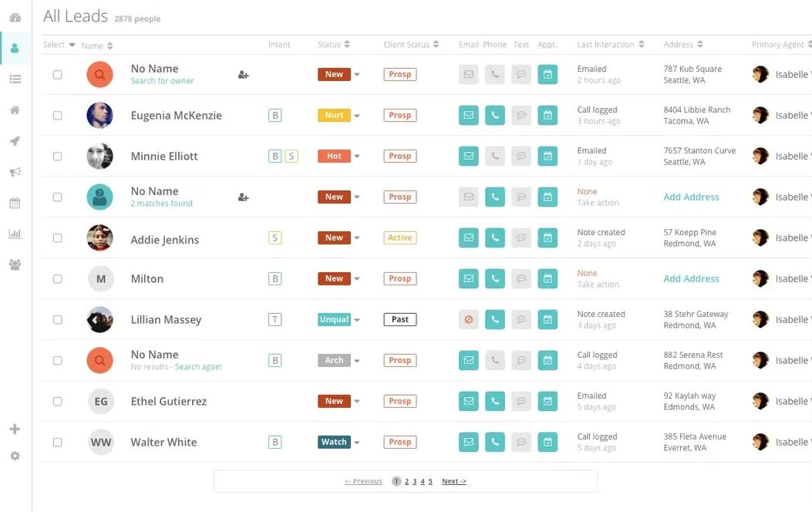Click add-contact icon beside Search for owner

[244, 75]
